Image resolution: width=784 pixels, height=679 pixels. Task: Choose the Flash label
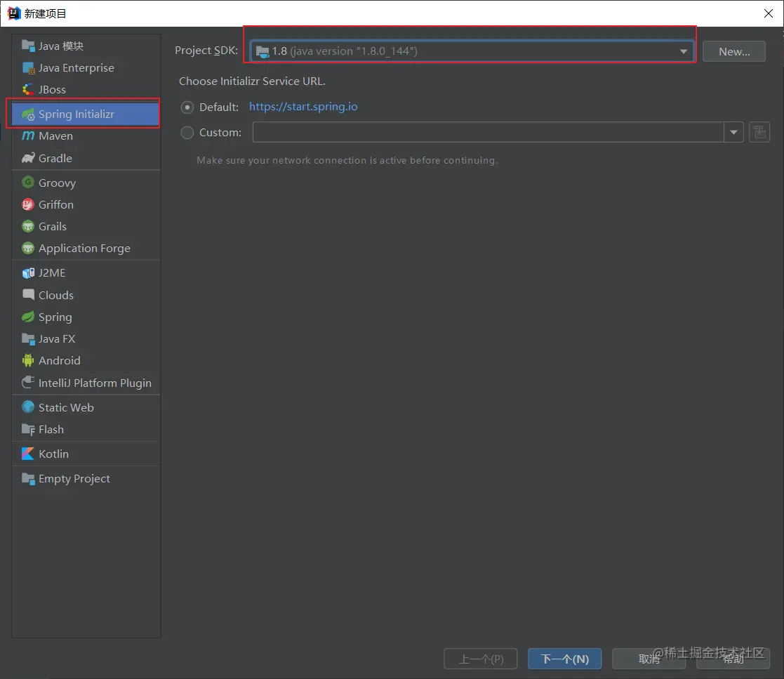pyautogui.click(x=51, y=429)
